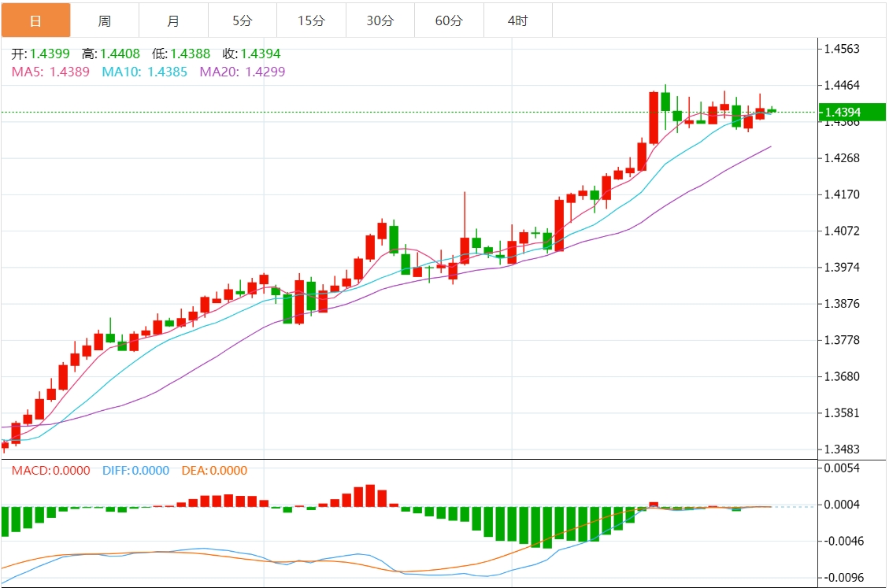Click the DIFF:0.0000 label

(x=135, y=471)
